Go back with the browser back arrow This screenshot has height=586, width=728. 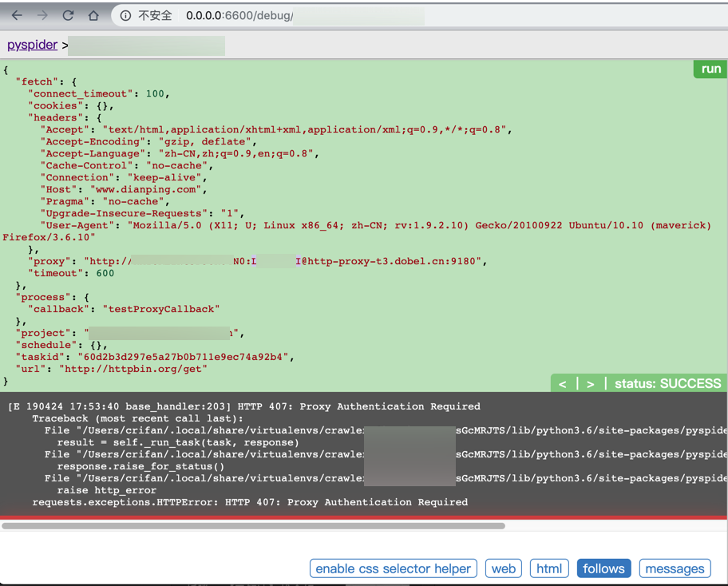pos(18,15)
